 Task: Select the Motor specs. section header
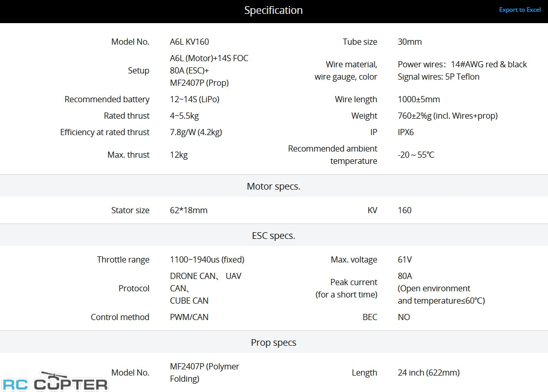click(273, 186)
